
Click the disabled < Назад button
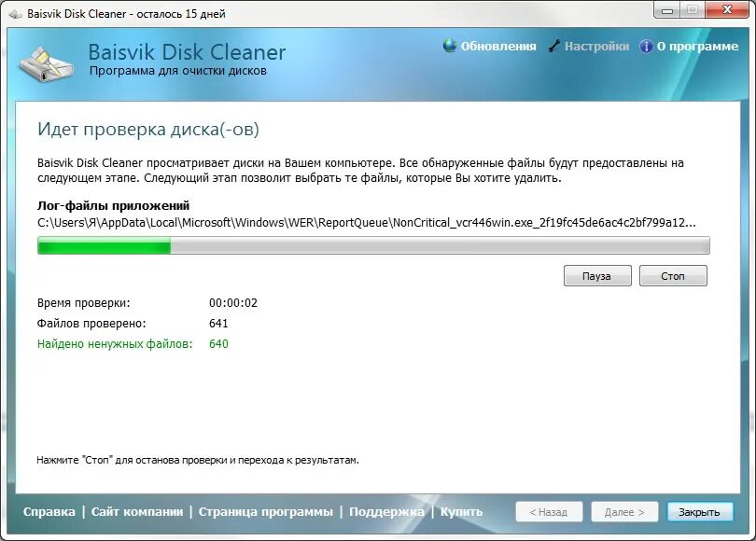click(x=549, y=511)
